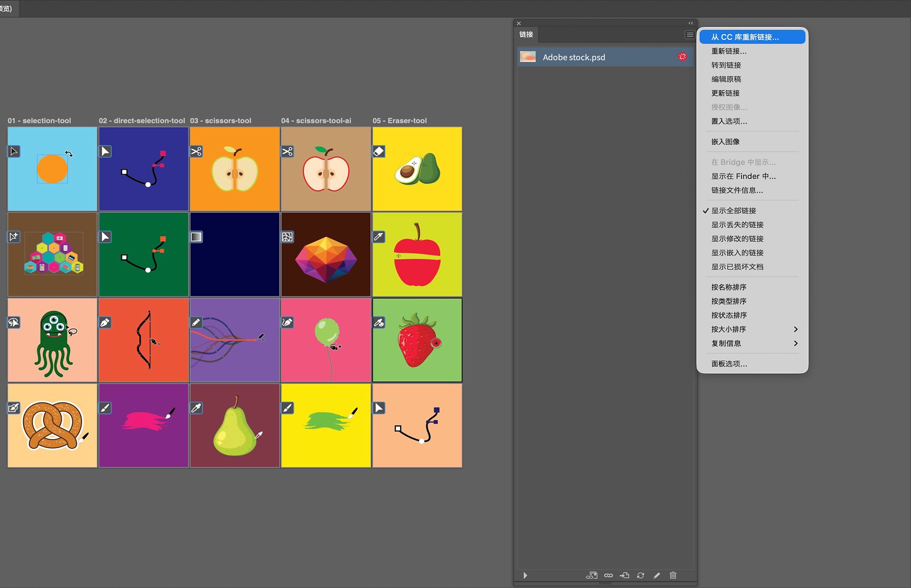911x588 pixels.
Task: Click the Adobe stock.psd thumbnail preview
Action: point(528,57)
